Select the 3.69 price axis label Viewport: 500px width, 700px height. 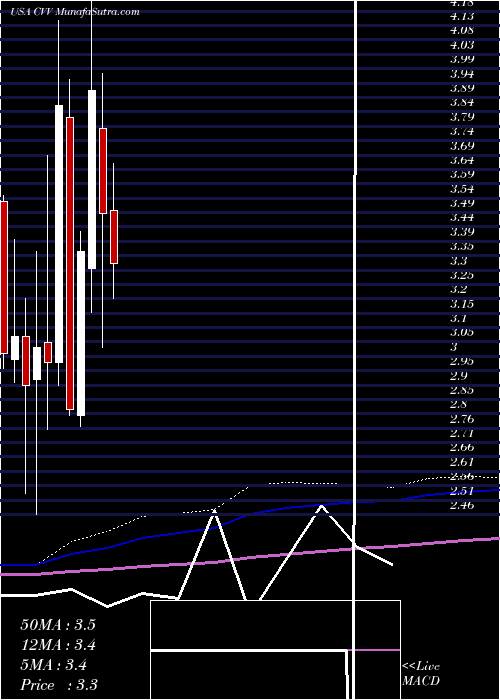(462, 146)
